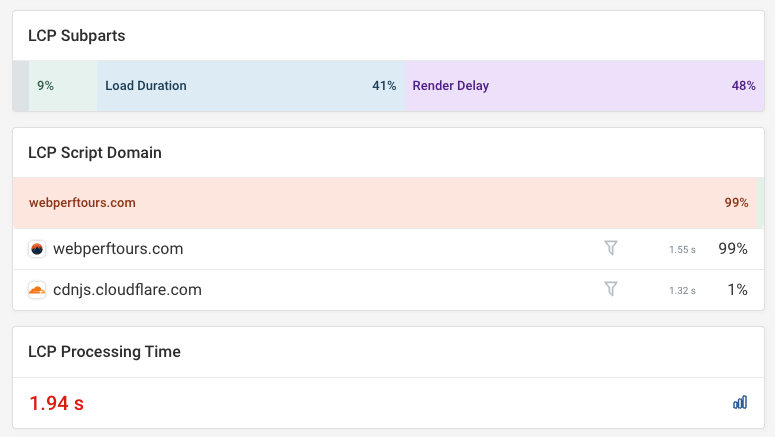Select the purple Render Delay segment

(584, 86)
